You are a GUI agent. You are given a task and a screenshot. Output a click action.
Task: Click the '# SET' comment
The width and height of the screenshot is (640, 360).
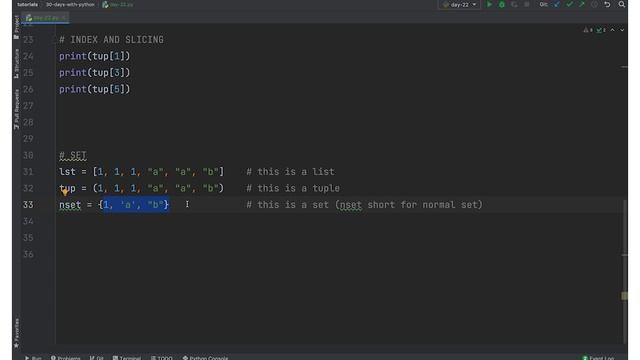(73, 156)
